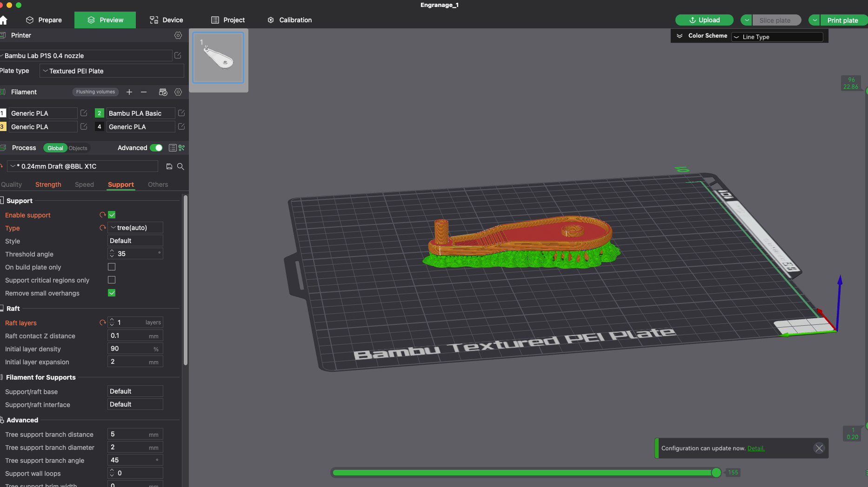Switch to the Prepare tab

[x=44, y=20]
